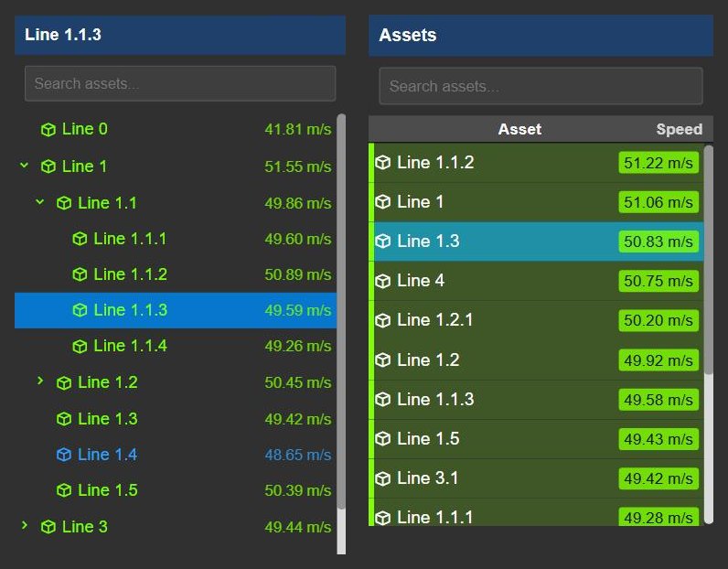Click the 51.22 m/s speed badge
The height and width of the screenshot is (569, 728).
658,163
